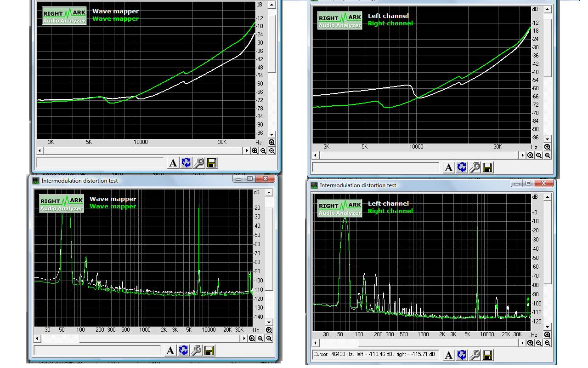The height and width of the screenshot is (368, 588).
Task: Click vertical scroll down arrow in lower-right Intermodulation window
Action: coord(548,327)
